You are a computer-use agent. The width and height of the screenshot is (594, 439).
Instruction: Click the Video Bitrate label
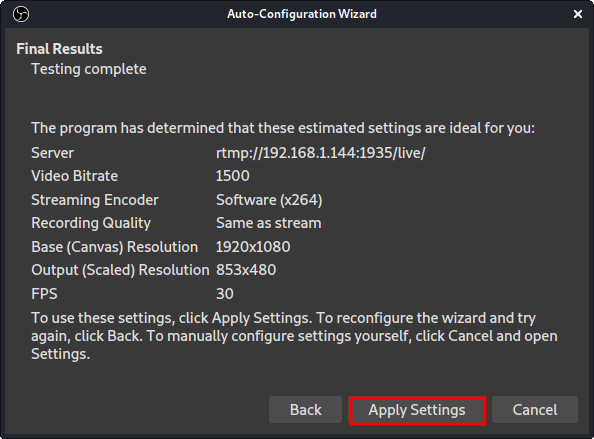[x=75, y=176]
